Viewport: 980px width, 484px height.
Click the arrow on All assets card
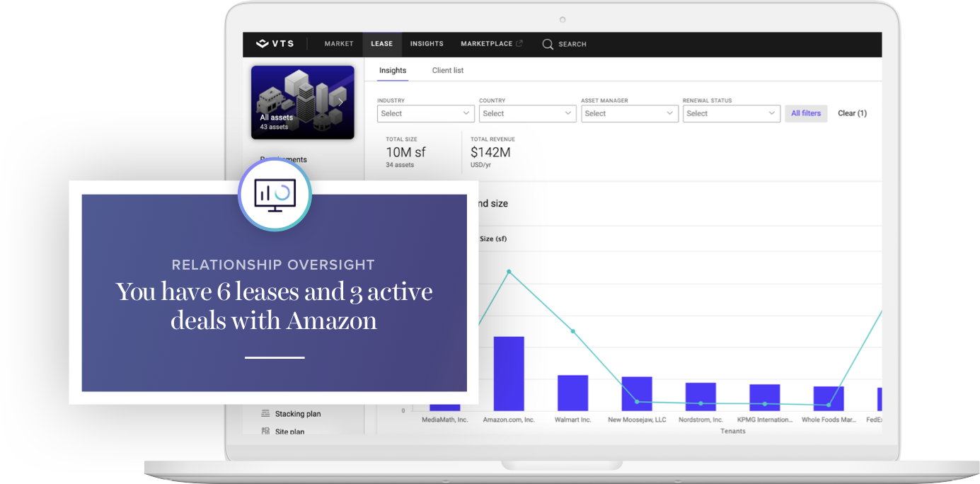click(340, 103)
